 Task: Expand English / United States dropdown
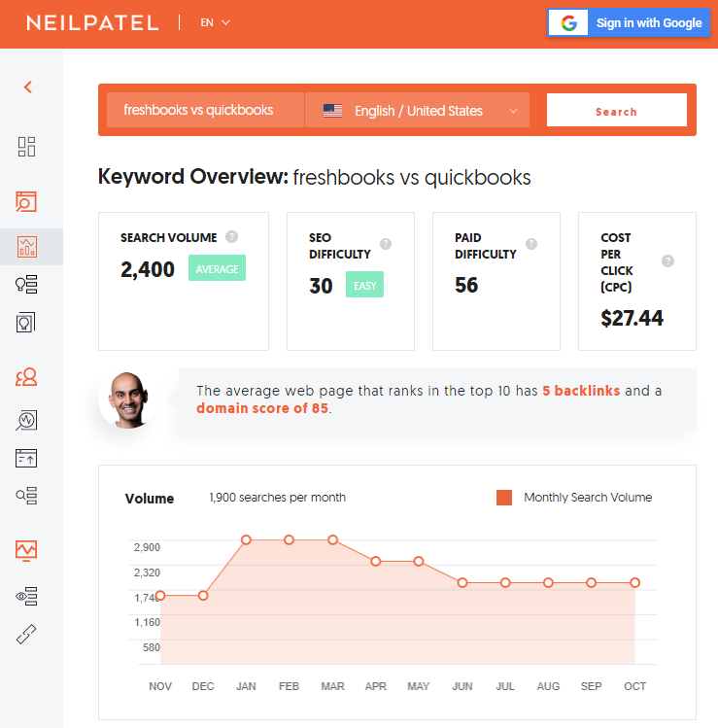click(x=417, y=110)
